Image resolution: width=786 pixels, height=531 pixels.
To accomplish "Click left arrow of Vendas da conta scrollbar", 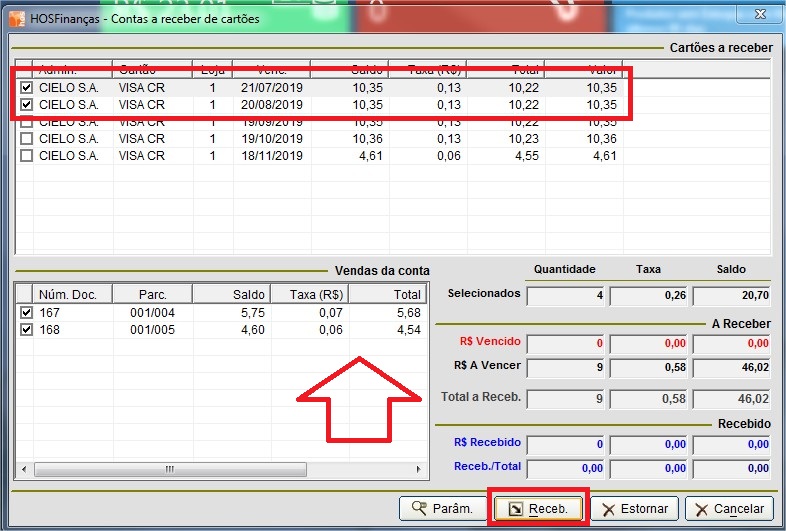I will 25,470.
